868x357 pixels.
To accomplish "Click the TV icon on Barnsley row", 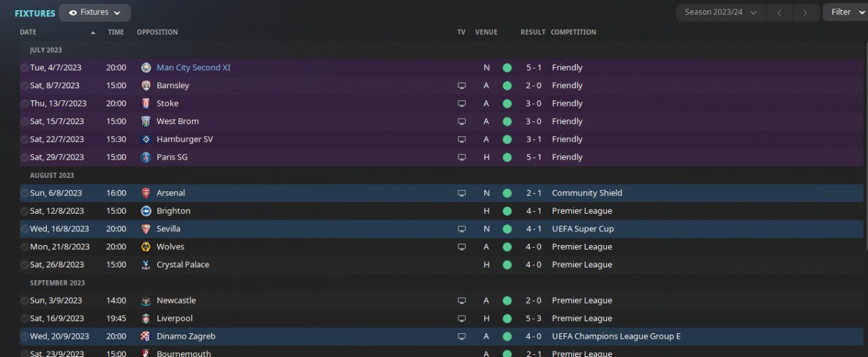I will (x=462, y=86).
